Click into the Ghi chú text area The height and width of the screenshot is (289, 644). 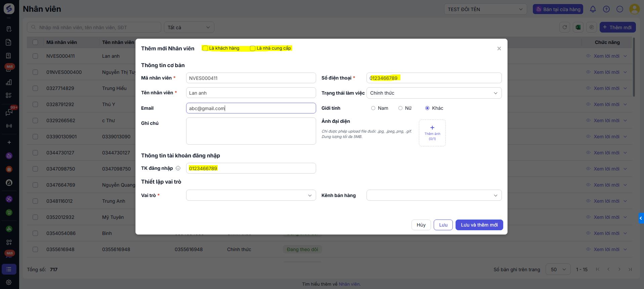click(251, 131)
